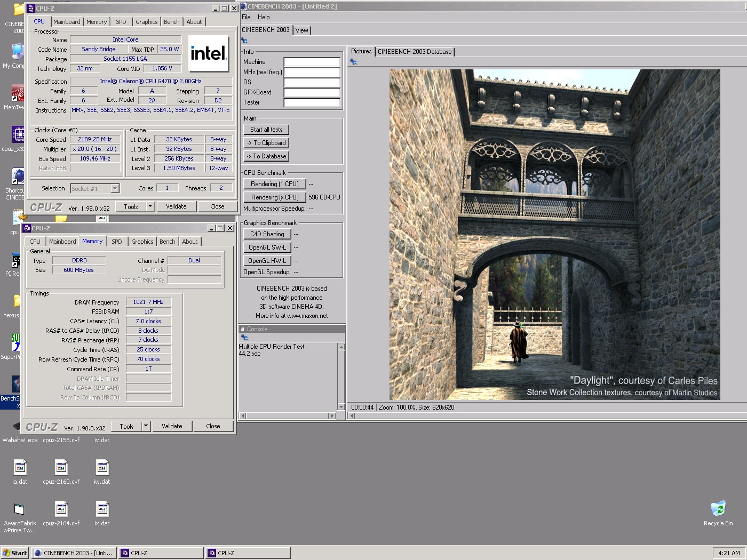Expand Tools dropdown arrow in Memory window
Viewport: 747px width, 560px height.
146,426
